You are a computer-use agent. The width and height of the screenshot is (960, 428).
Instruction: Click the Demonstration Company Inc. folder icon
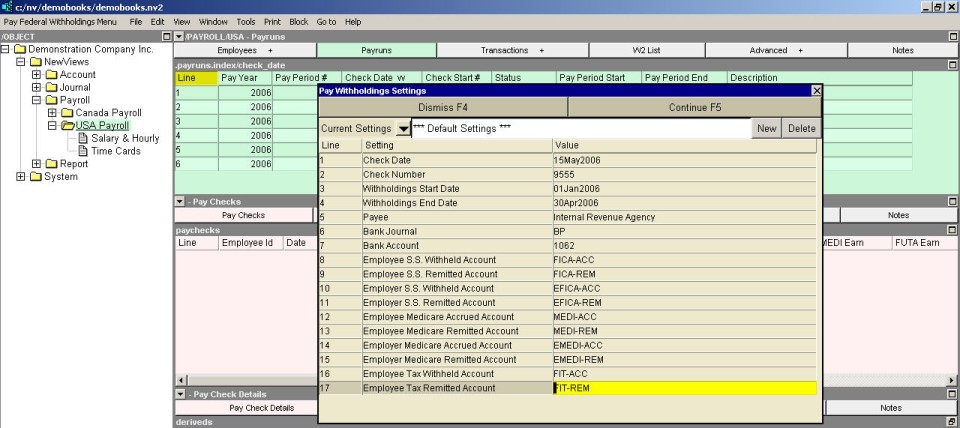tap(20, 48)
